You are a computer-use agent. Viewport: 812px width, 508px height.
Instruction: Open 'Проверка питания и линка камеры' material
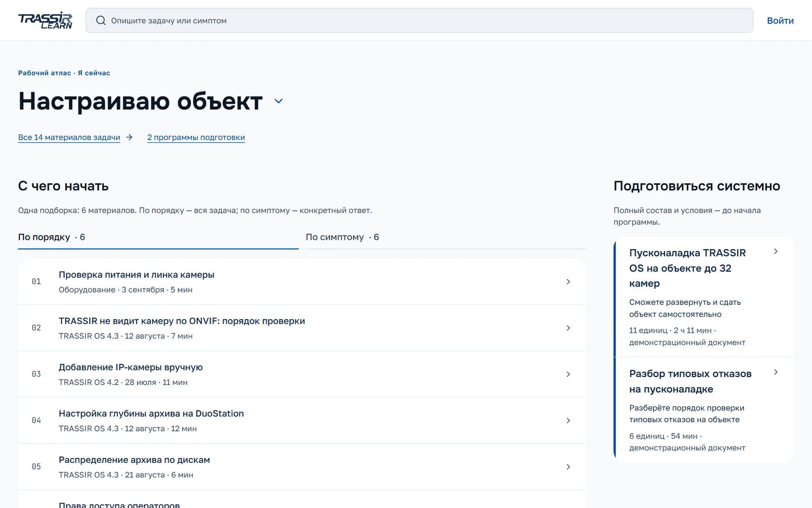(x=302, y=282)
